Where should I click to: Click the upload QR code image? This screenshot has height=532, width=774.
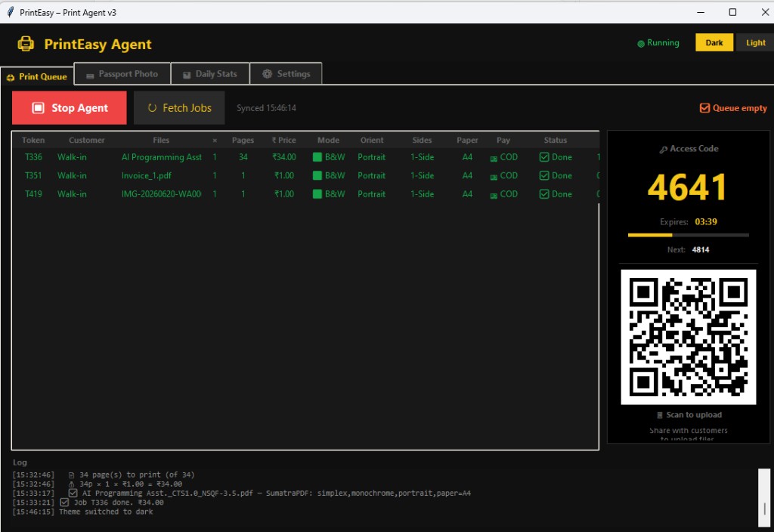tap(688, 337)
